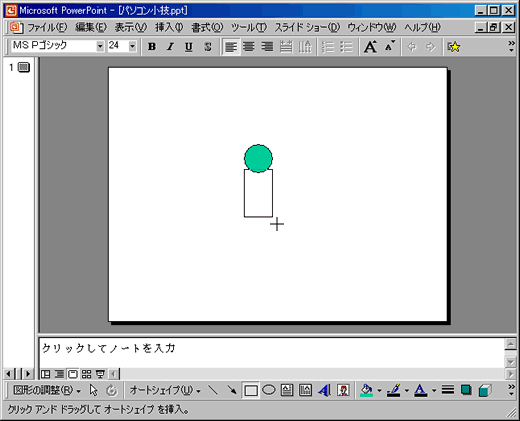Image resolution: width=520 pixels, height=421 pixels.
Task: Select slide 1 in outline pane
Action: pos(24,67)
